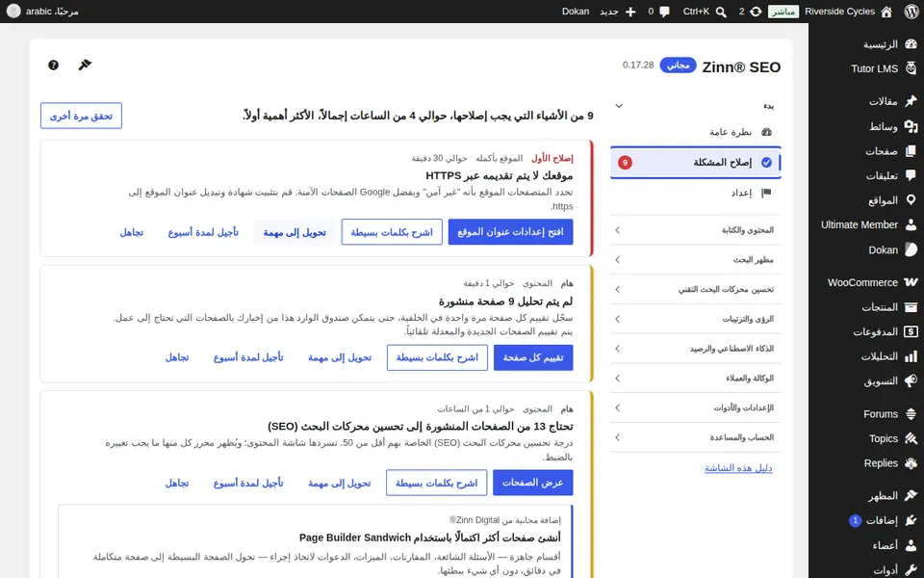Open the WordPress logo menu

pyautogui.click(x=911, y=12)
